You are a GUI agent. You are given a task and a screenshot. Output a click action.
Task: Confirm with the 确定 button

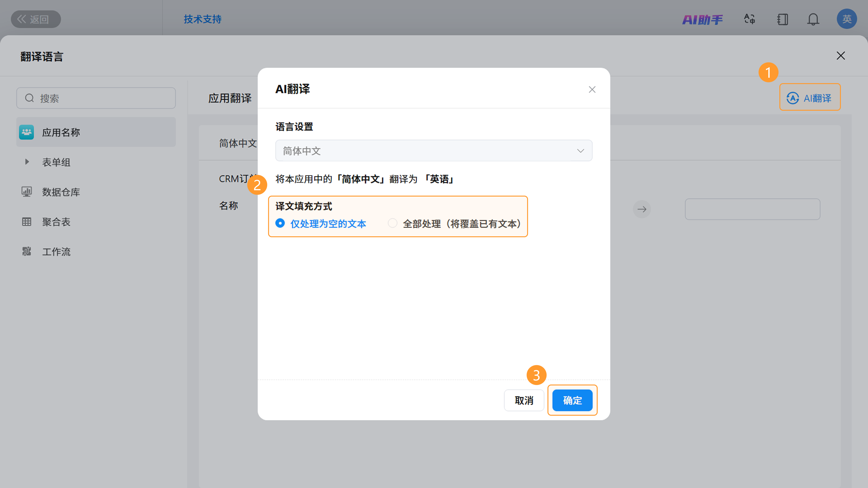[573, 400]
